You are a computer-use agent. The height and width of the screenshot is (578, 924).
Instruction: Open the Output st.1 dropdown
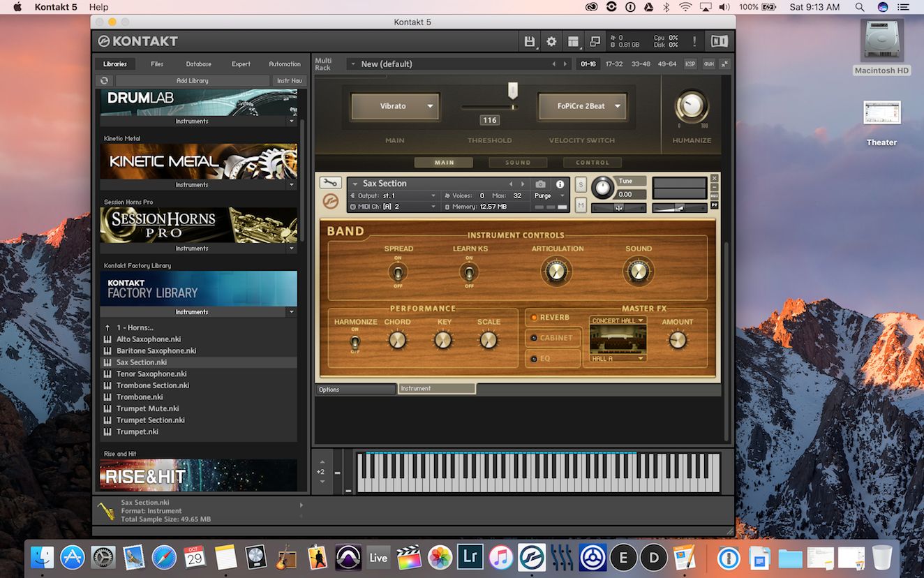(394, 195)
